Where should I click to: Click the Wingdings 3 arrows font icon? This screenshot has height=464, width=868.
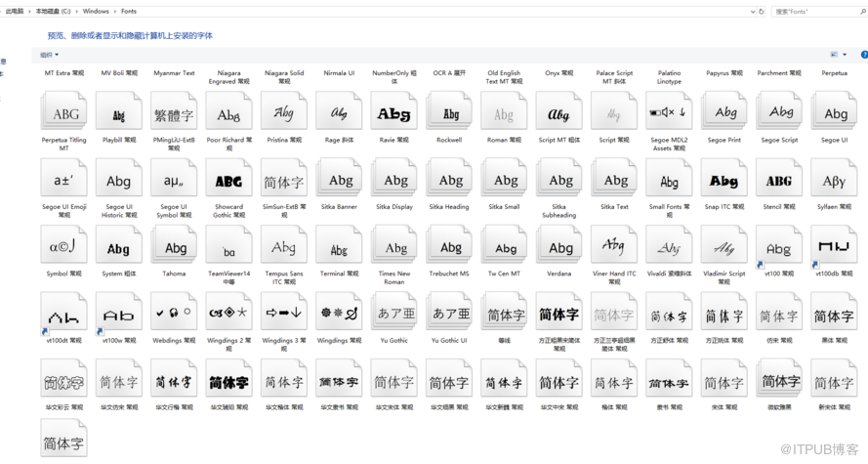pos(283,314)
